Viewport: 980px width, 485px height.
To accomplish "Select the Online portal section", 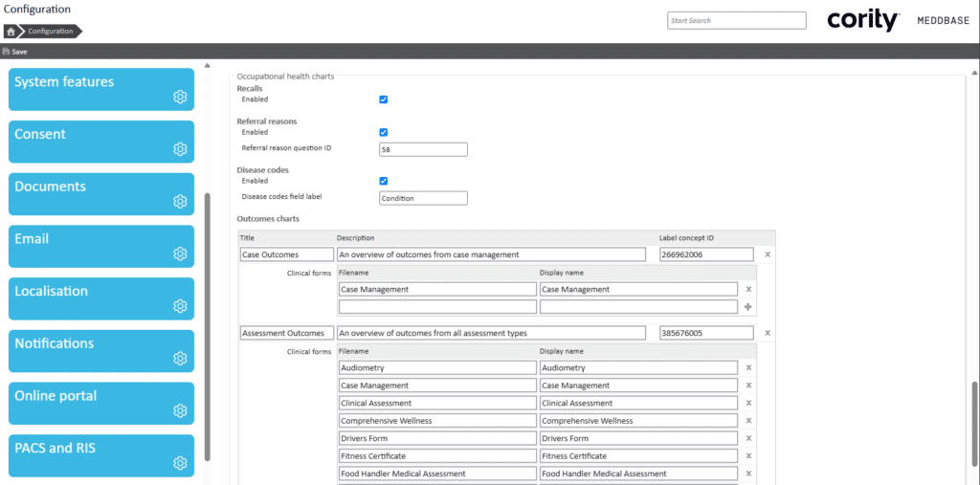I will pos(101,404).
